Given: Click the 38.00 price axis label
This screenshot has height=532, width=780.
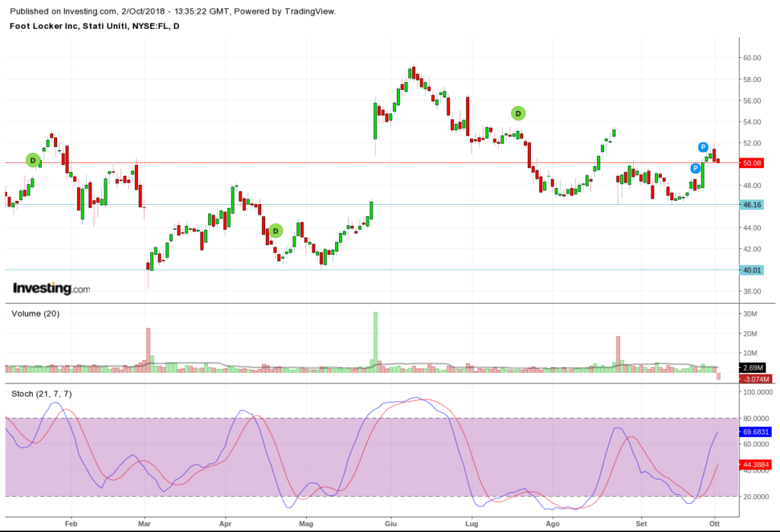Looking at the screenshot, I should click(x=752, y=291).
